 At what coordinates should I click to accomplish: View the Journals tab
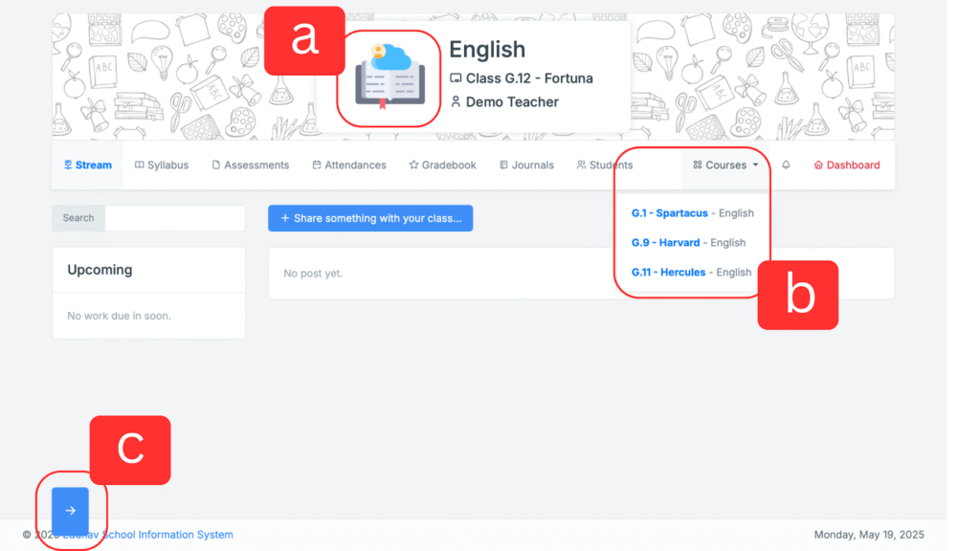[x=526, y=165]
